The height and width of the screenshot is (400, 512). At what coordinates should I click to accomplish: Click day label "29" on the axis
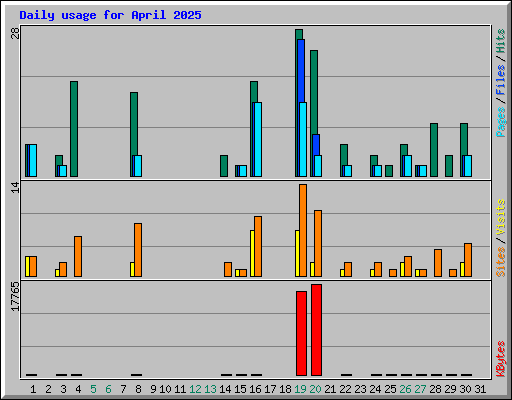[450, 389]
